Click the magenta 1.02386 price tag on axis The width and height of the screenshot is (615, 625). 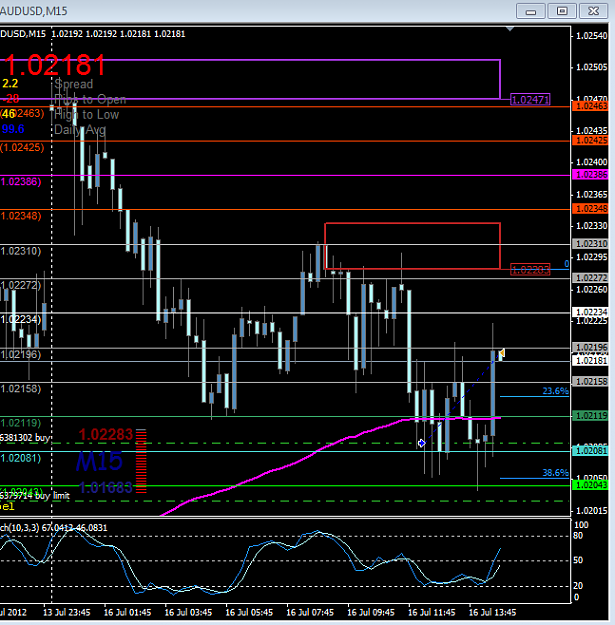(x=590, y=175)
